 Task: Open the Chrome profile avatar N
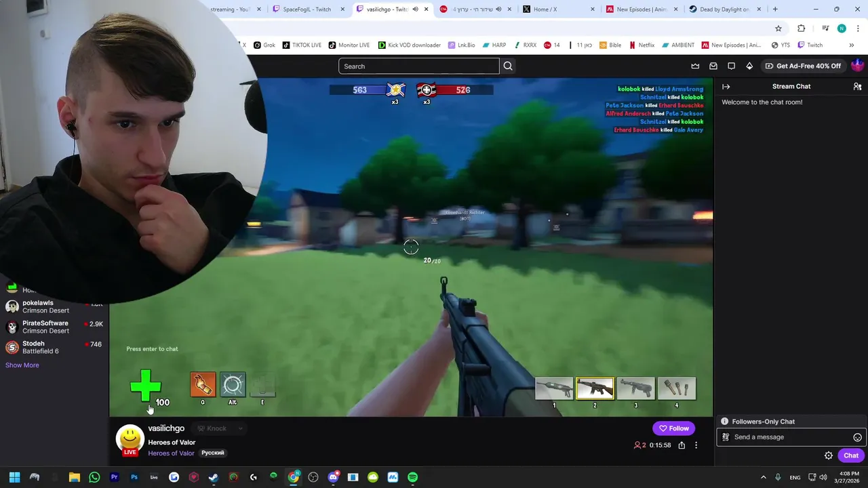coord(842,28)
